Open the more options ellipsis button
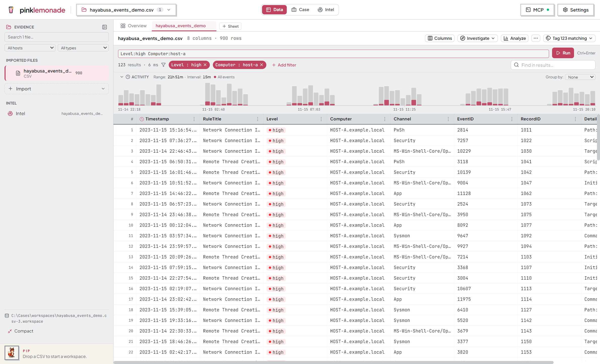This screenshot has height=364, width=600. tap(536, 38)
